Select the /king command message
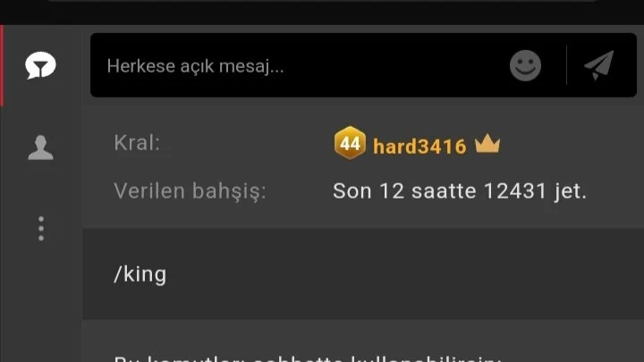This screenshot has width=644, height=362. pos(363,274)
